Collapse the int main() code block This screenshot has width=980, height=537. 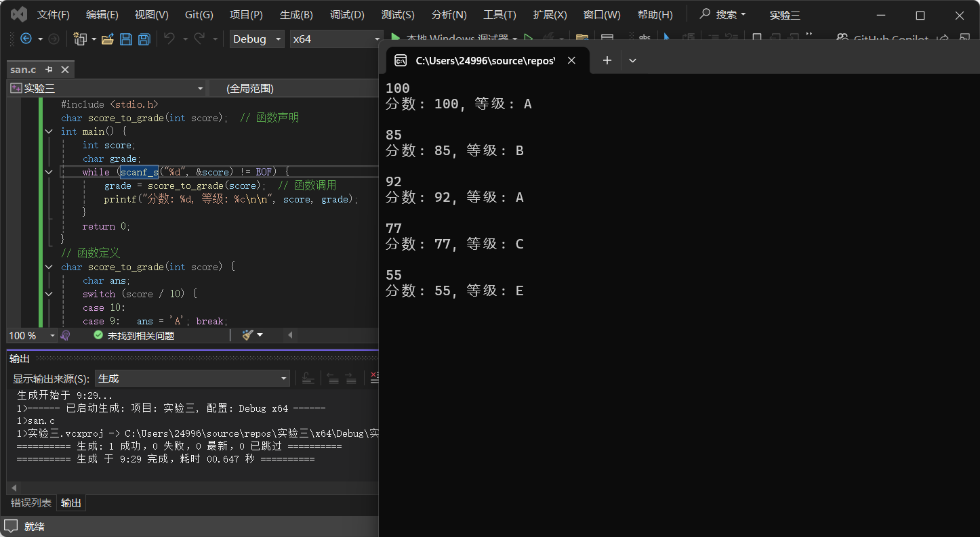(49, 131)
